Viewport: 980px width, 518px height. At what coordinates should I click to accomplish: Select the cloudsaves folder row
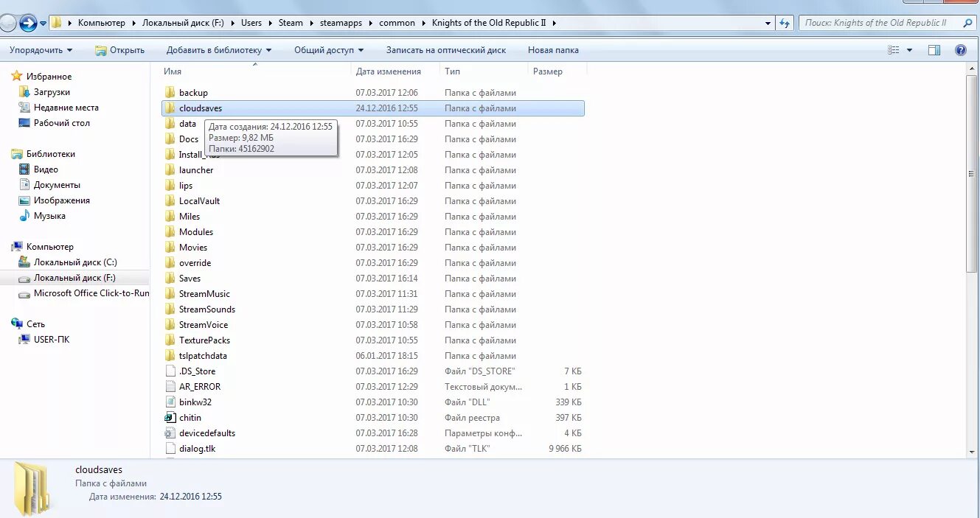point(372,108)
